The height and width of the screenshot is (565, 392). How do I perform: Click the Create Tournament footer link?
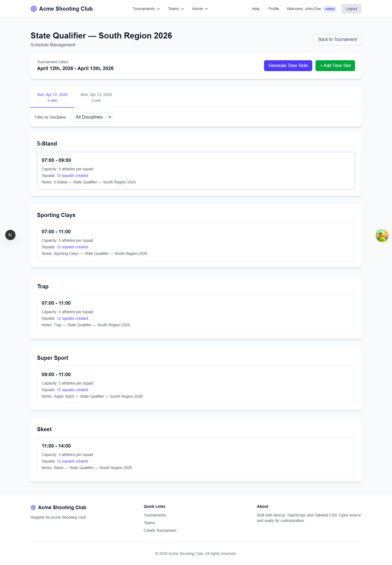(x=160, y=530)
